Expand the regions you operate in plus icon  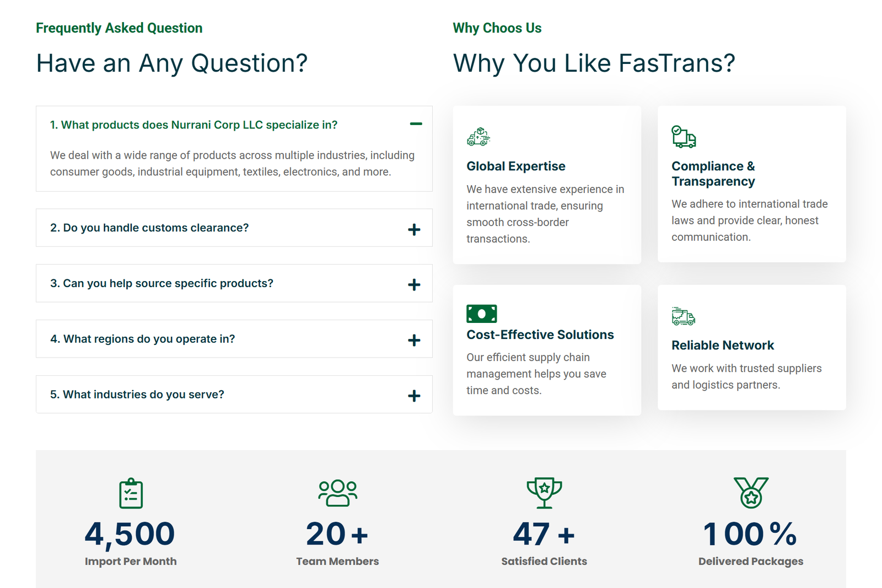[x=414, y=341]
